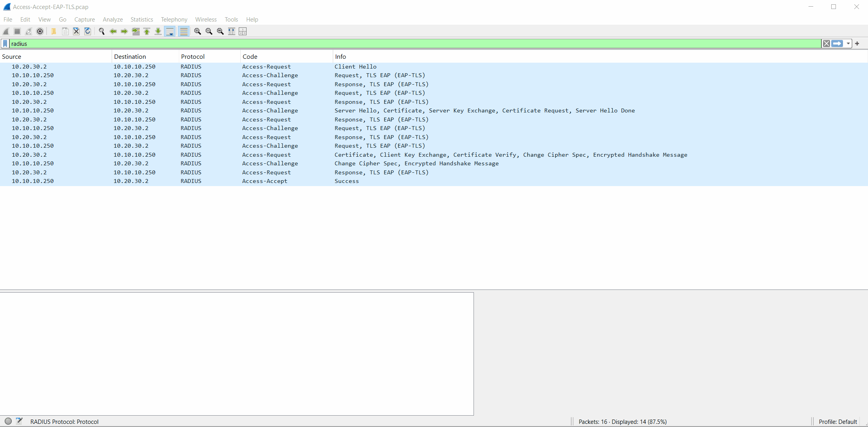This screenshot has width=868, height=427.
Task: Open the Analyze menu
Action: pos(113,20)
